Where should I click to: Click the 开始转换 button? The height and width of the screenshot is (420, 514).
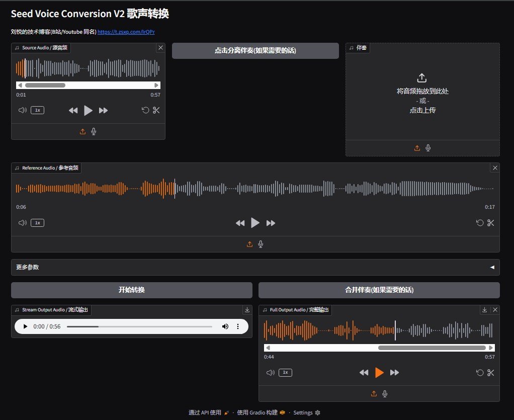pos(132,290)
